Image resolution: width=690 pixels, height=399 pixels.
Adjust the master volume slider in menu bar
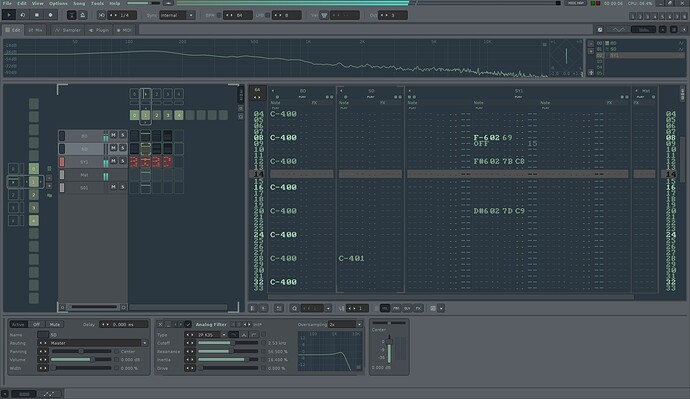143,3
